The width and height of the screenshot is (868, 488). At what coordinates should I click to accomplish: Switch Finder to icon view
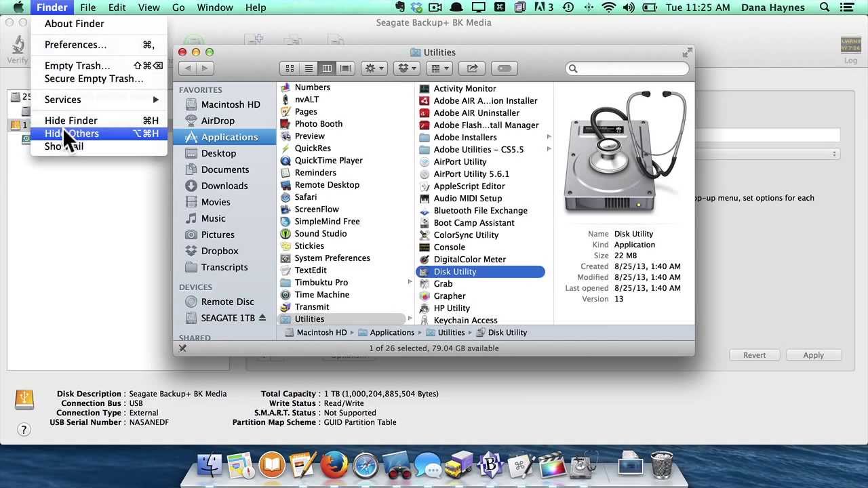click(x=290, y=68)
